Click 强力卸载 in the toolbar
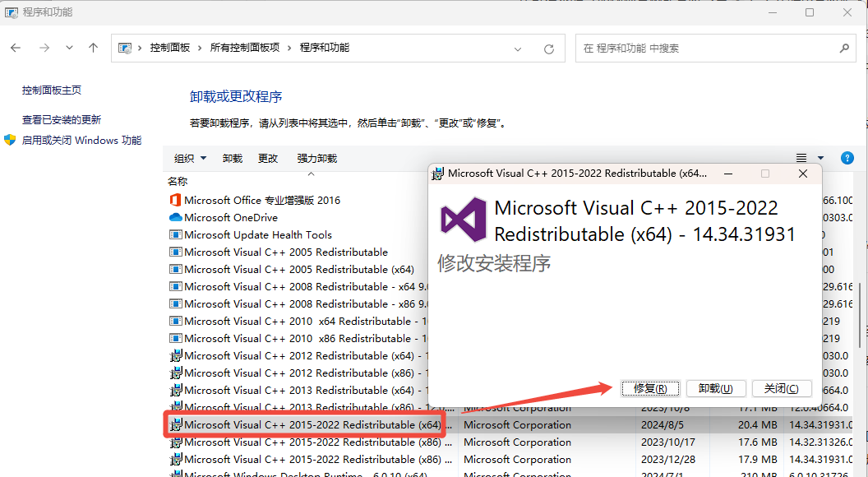868x477 pixels. (x=316, y=159)
